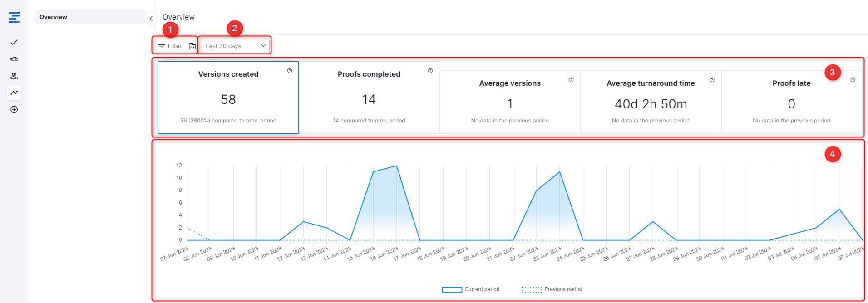This screenshot has height=303, width=868.
Task: Click the plus circle icon in sidebar
Action: click(x=14, y=109)
